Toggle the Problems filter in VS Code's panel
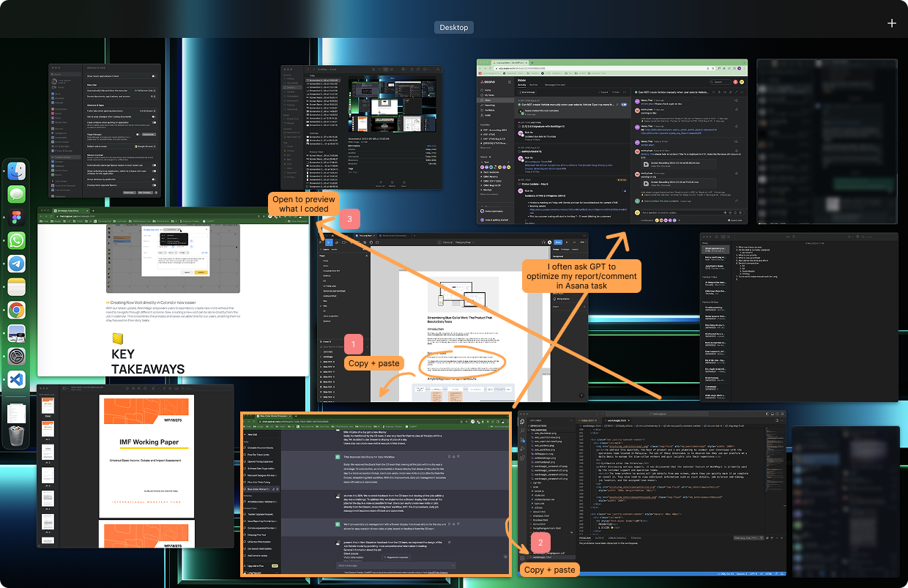 (761, 537)
